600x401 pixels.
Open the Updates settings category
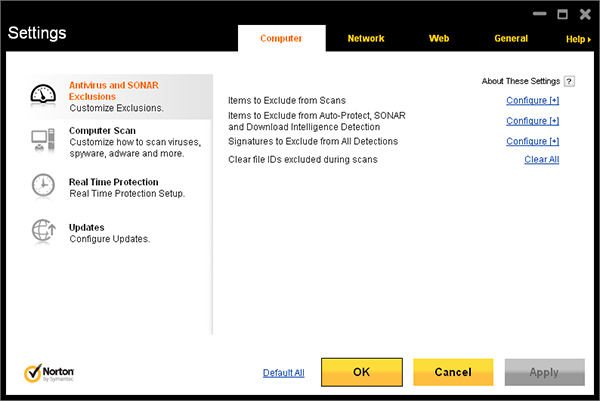click(121, 233)
